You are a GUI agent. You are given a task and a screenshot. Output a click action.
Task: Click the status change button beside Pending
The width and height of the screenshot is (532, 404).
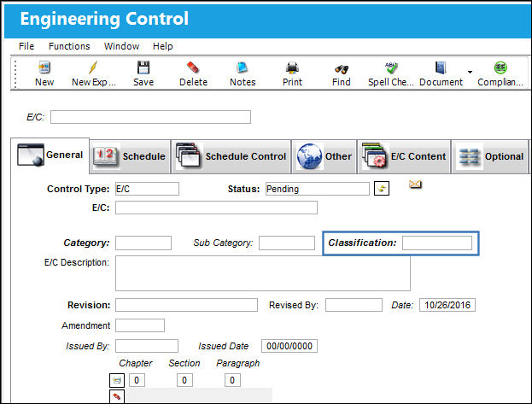(382, 189)
